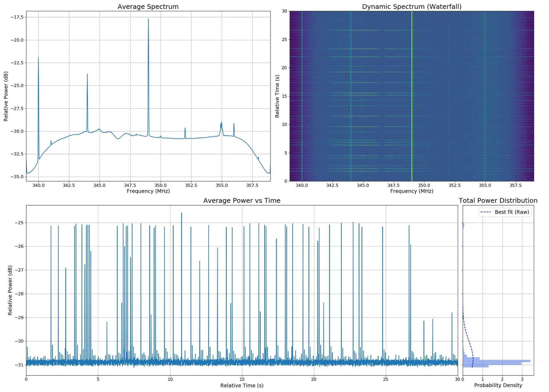549x392 pixels.
Task: Click the dashed blue line legend marker
Action: tap(486, 212)
